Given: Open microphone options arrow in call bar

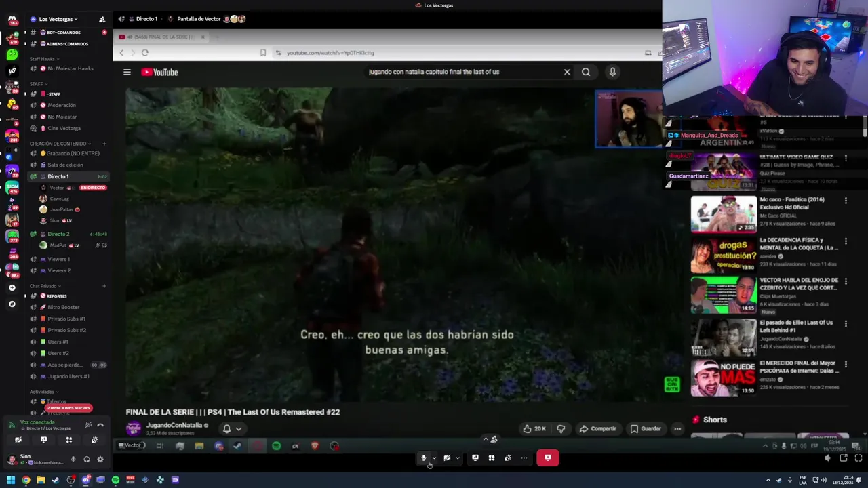Looking at the screenshot, I should (x=435, y=458).
